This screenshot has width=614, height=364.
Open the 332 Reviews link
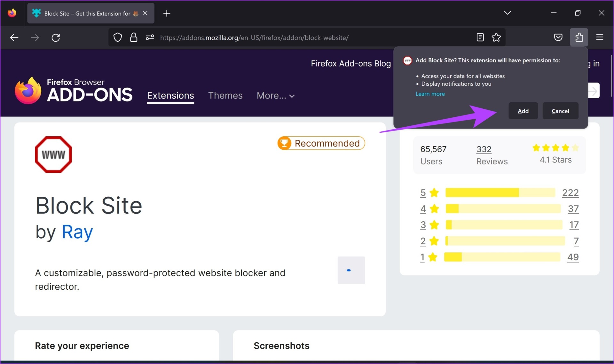[492, 155]
